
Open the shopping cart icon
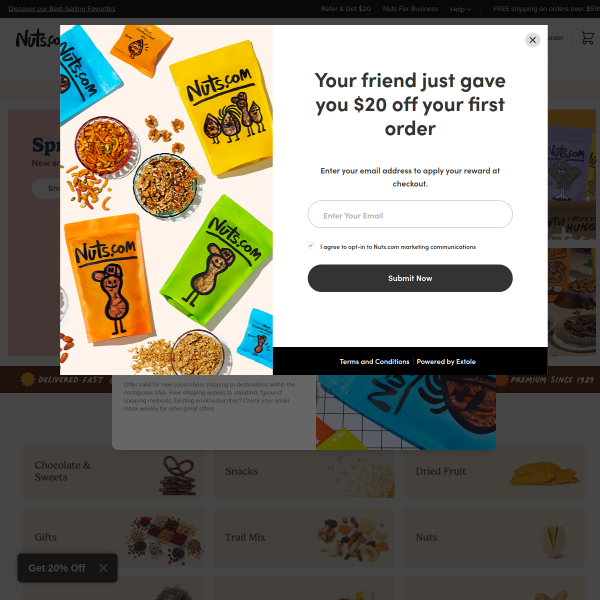[587, 39]
